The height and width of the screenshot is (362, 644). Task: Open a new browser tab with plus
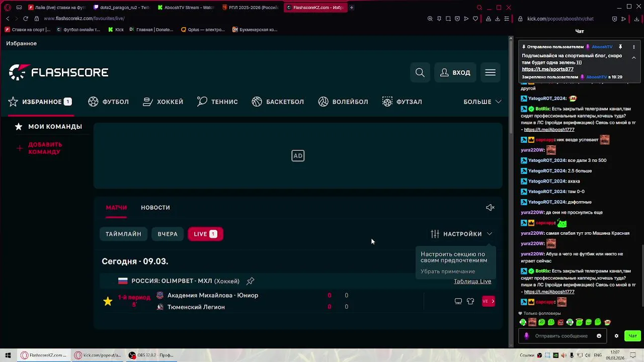[351, 8]
